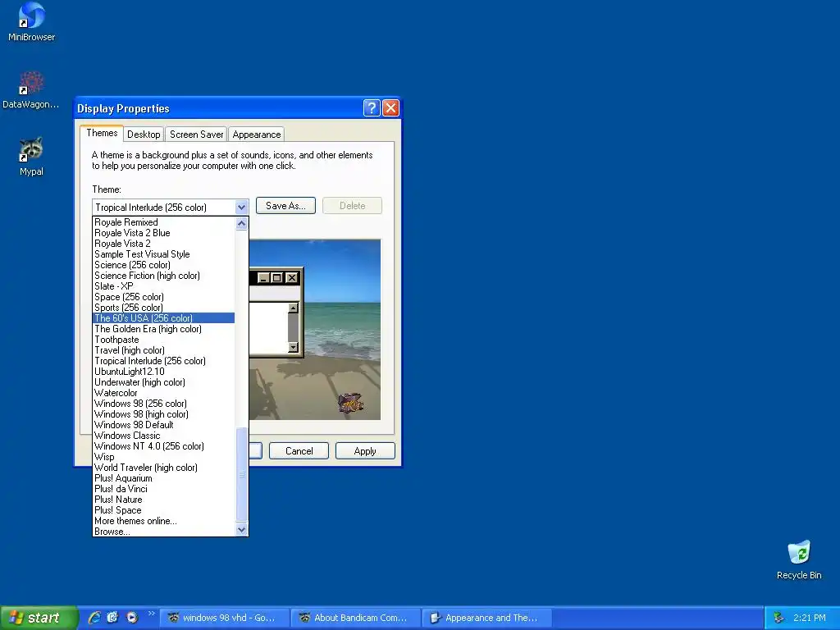Screen dimensions: 840x630
Task: Choose Windows 98 Default theme
Action: (x=164, y=425)
